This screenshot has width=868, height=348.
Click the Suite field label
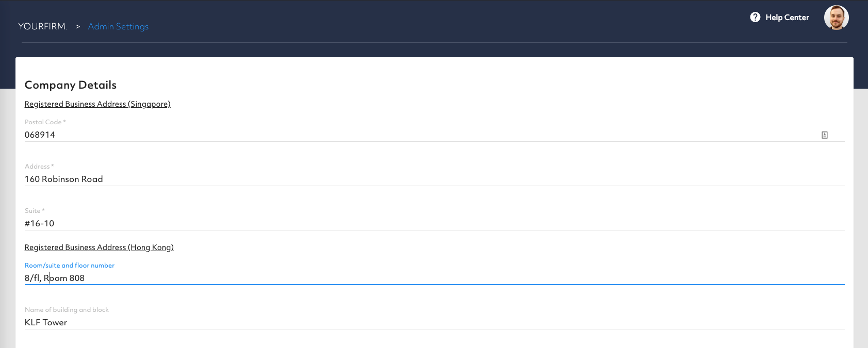point(34,211)
